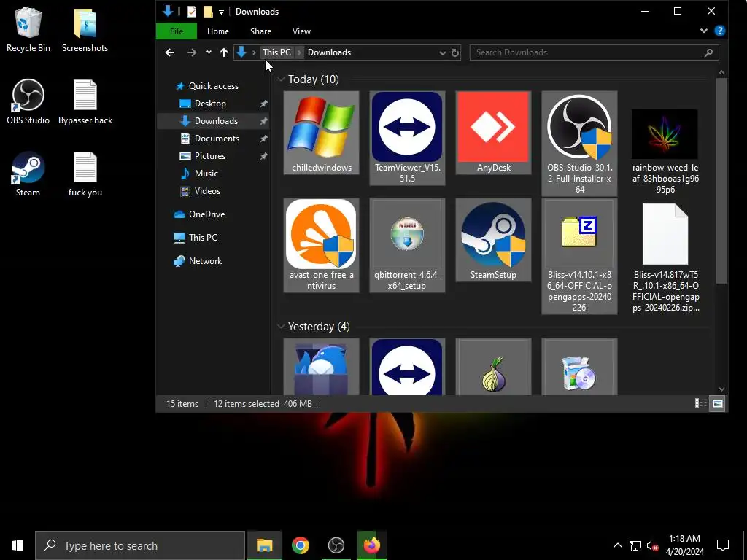The height and width of the screenshot is (560, 747).
Task: Open Network in navigation pane
Action: [x=205, y=261]
